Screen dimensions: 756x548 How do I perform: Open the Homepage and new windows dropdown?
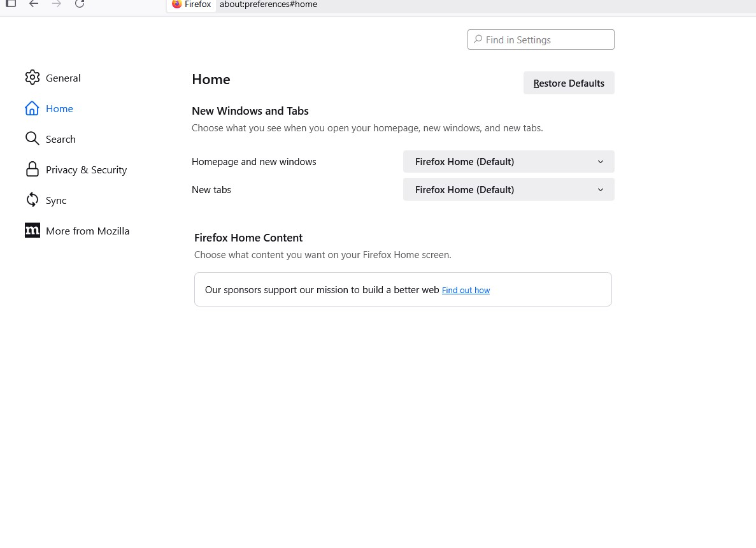coord(509,162)
